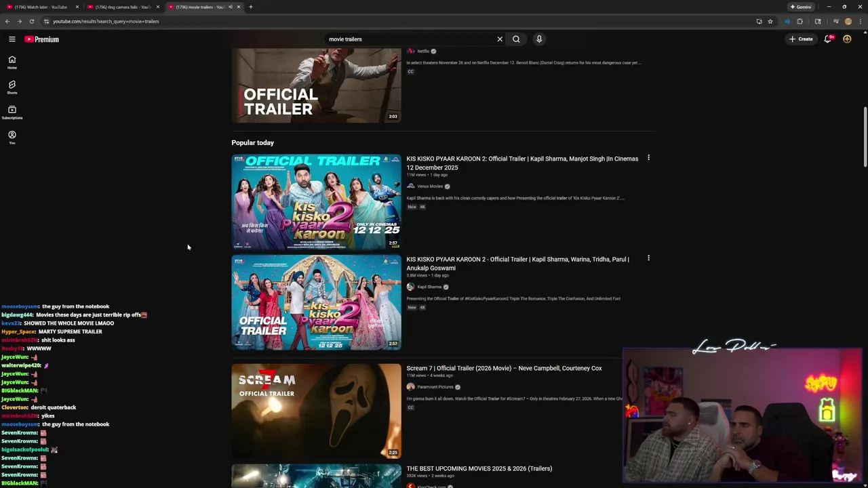
Task: Open Home in the sidebar
Action: click(x=12, y=62)
